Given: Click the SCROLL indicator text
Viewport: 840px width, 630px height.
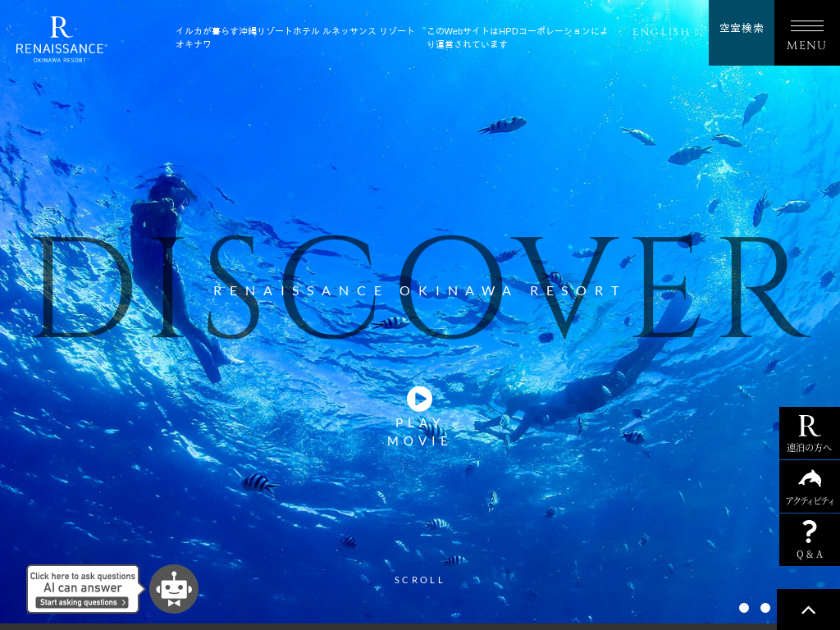Looking at the screenshot, I should coord(419,580).
